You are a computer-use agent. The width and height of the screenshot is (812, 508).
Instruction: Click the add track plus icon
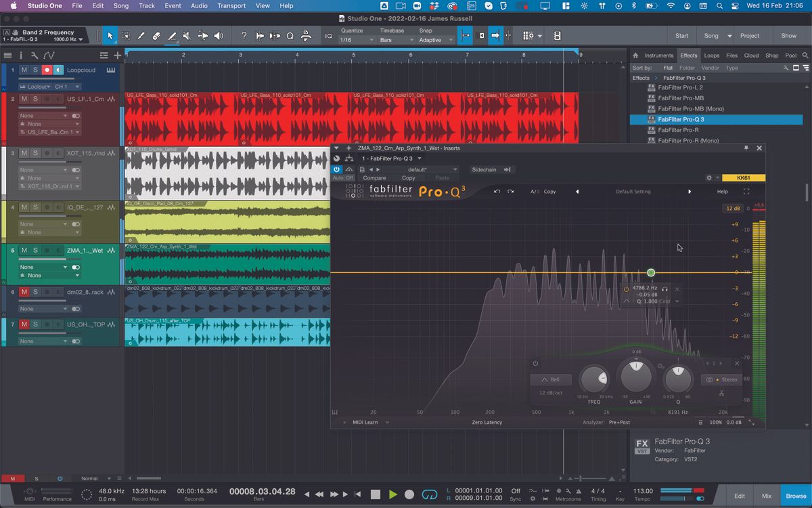(117, 56)
